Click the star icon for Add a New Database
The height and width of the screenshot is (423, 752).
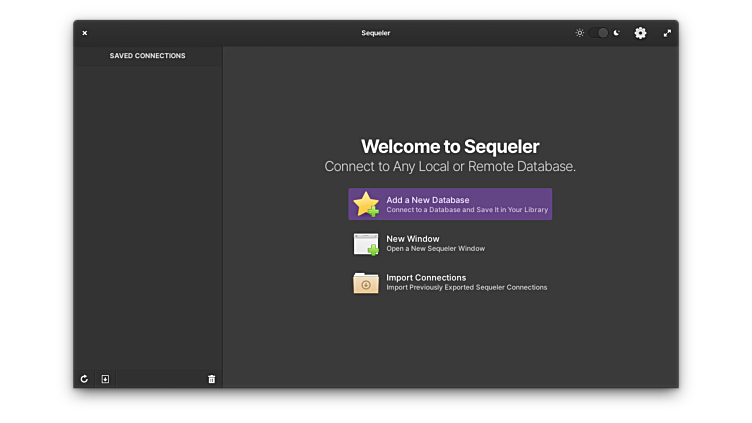(366, 204)
